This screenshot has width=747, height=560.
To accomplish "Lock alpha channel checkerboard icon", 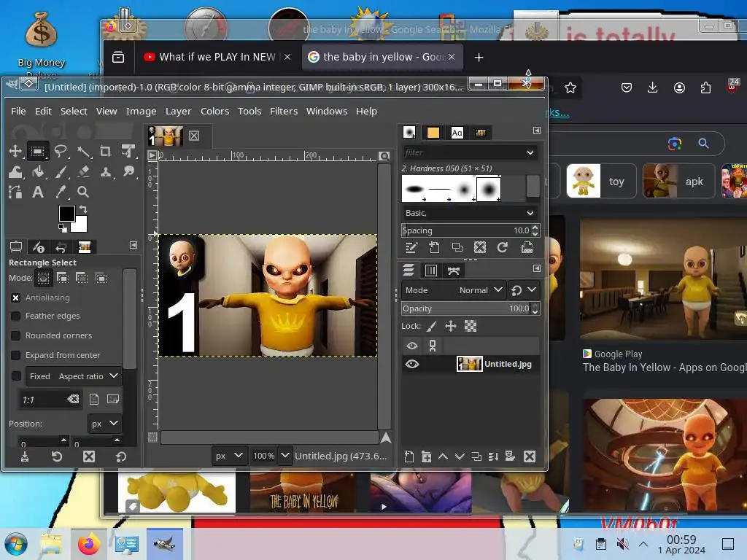I will pos(471,326).
